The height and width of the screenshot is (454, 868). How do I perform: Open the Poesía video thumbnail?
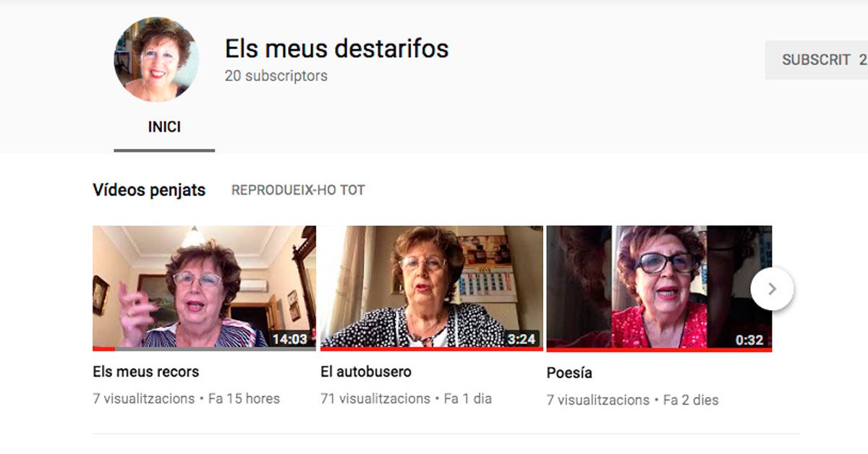point(659,288)
